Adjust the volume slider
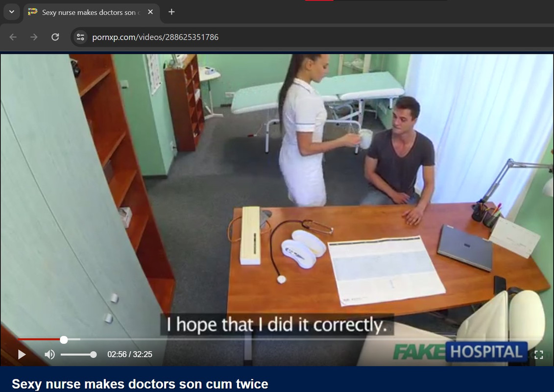 coord(78,355)
